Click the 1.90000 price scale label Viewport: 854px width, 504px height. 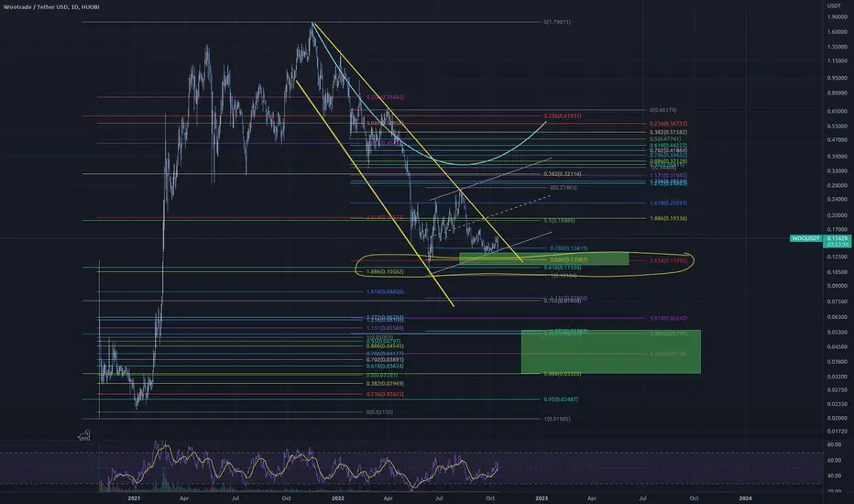(x=838, y=16)
